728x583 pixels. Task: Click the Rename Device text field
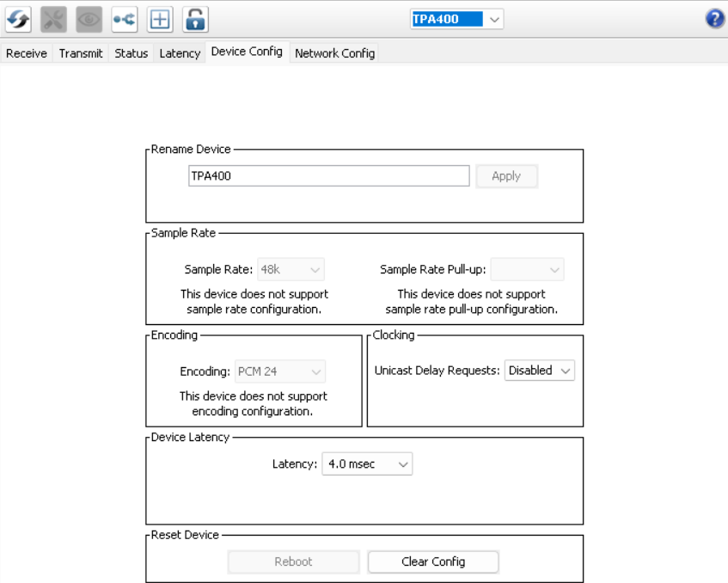328,176
